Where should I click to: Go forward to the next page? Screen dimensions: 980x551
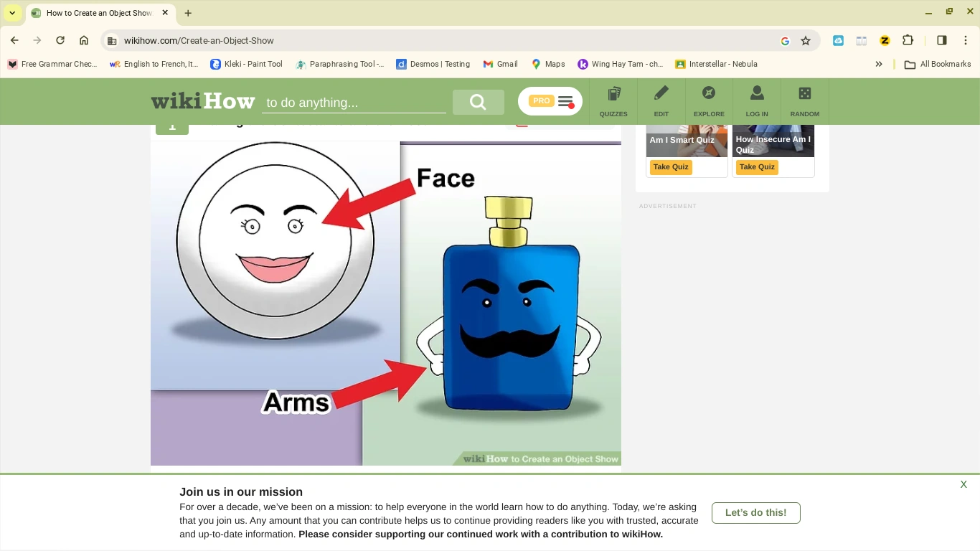pos(37,41)
